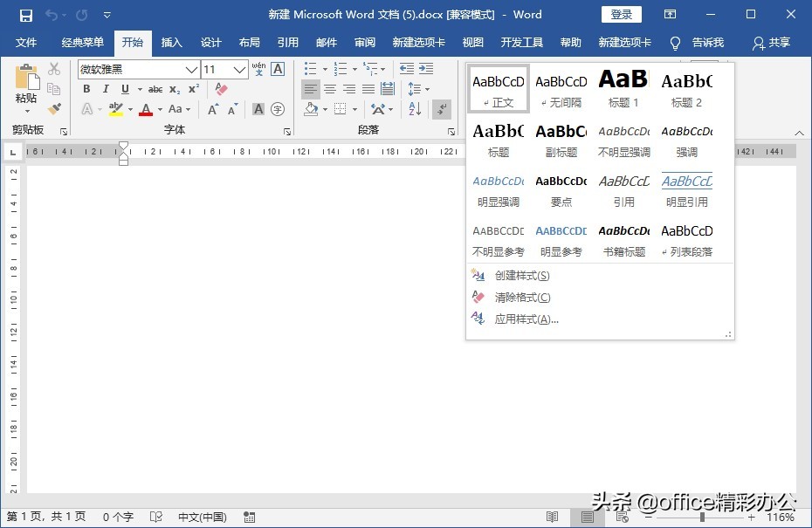Shrink font size with smaller A
Screen dimensions: 812x528
(232, 109)
